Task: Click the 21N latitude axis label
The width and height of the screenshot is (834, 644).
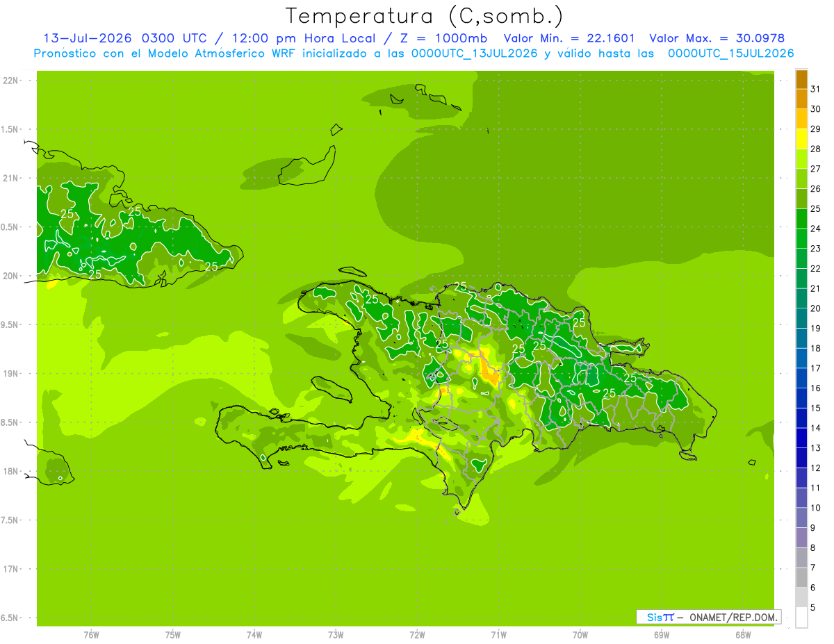Action: click(x=10, y=178)
